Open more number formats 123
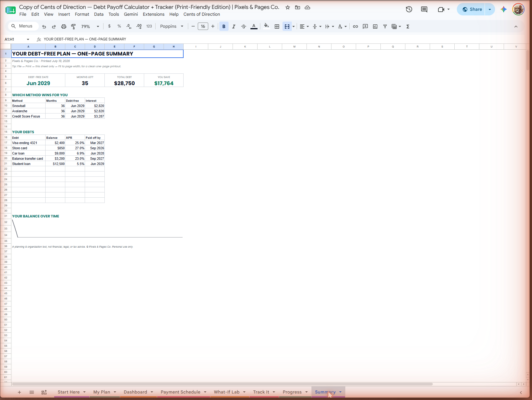532x400 pixels. click(x=149, y=26)
